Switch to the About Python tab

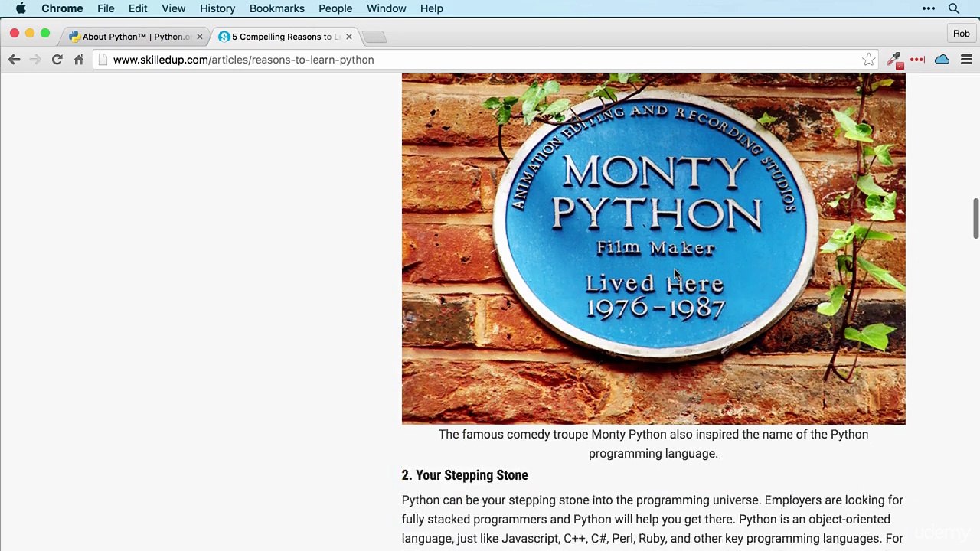pos(136,37)
